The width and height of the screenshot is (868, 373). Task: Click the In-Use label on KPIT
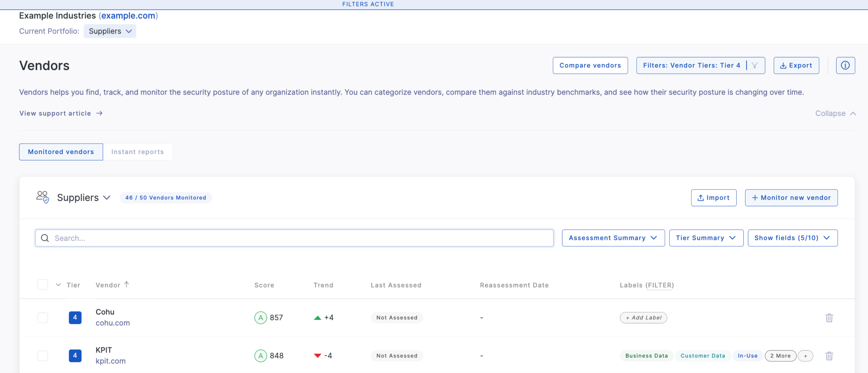click(747, 356)
